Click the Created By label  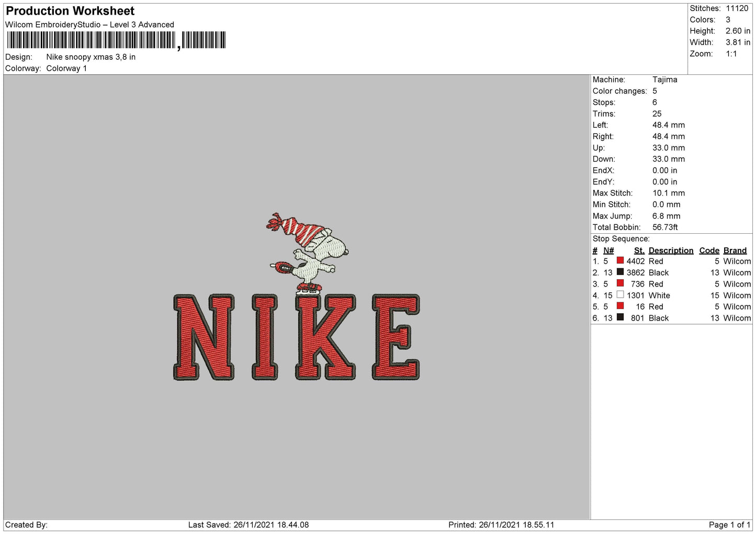[26, 525]
